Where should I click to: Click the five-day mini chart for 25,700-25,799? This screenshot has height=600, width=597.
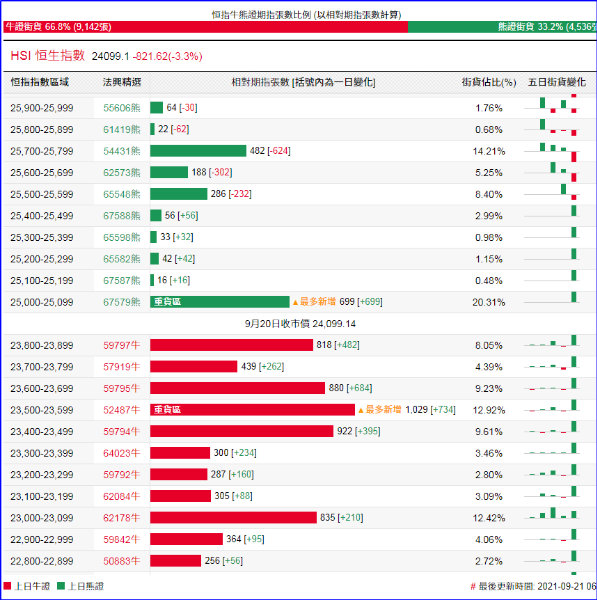pyautogui.click(x=552, y=152)
